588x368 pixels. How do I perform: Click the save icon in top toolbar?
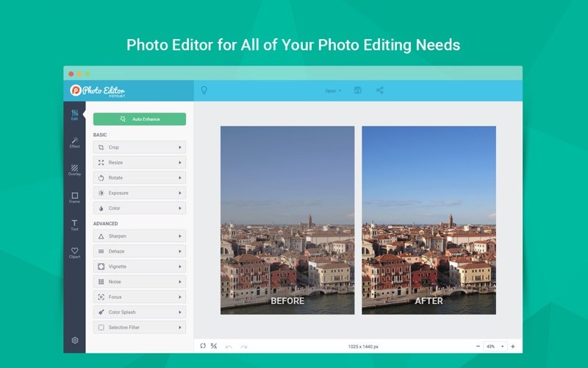tap(358, 91)
